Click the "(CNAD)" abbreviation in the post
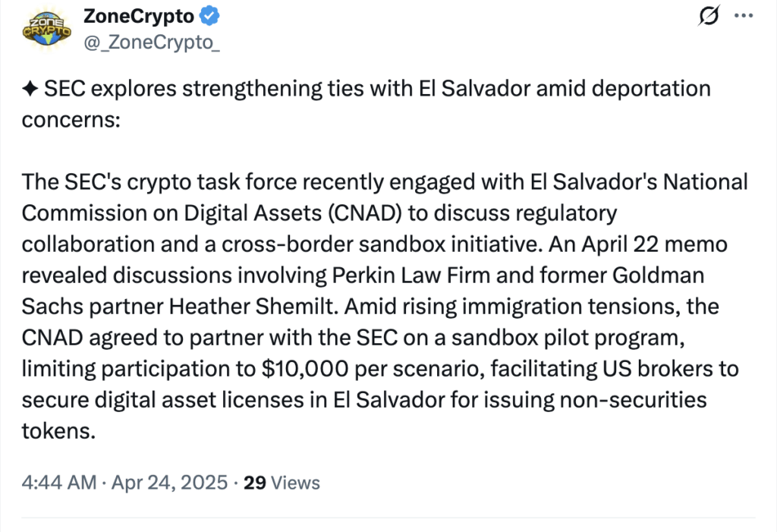This screenshot has width=777, height=532. click(x=365, y=213)
